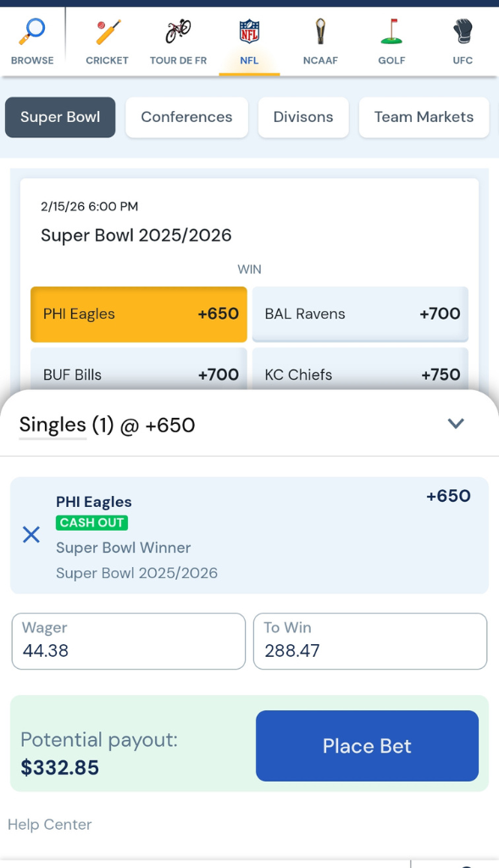Open the NCAAF trophy icon
Screen dimensions: 499x868
click(x=320, y=31)
